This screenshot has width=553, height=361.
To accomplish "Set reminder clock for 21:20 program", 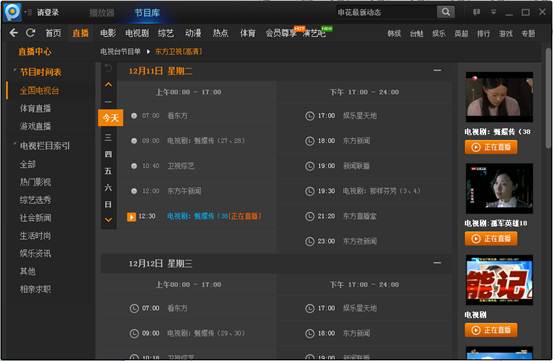I will 310,216.
